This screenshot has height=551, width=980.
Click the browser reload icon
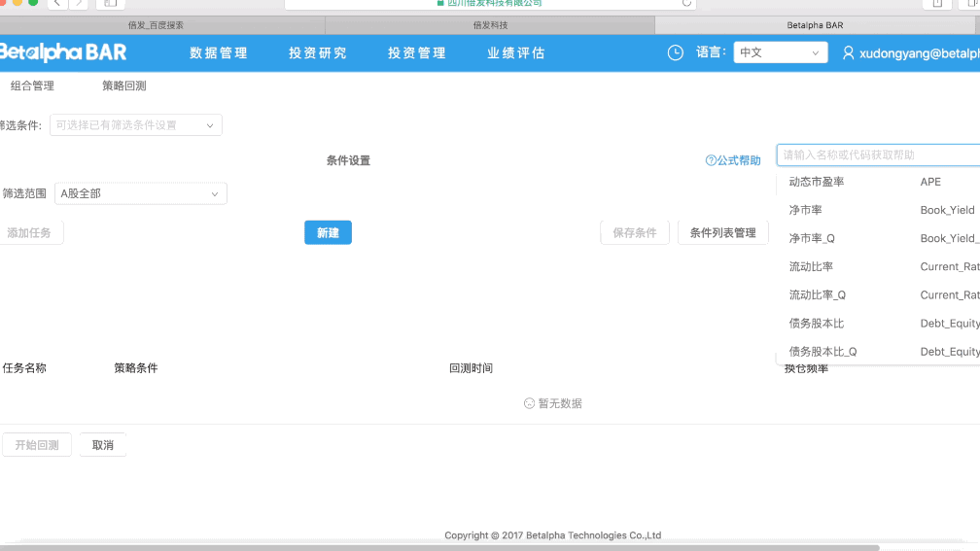[x=686, y=3]
